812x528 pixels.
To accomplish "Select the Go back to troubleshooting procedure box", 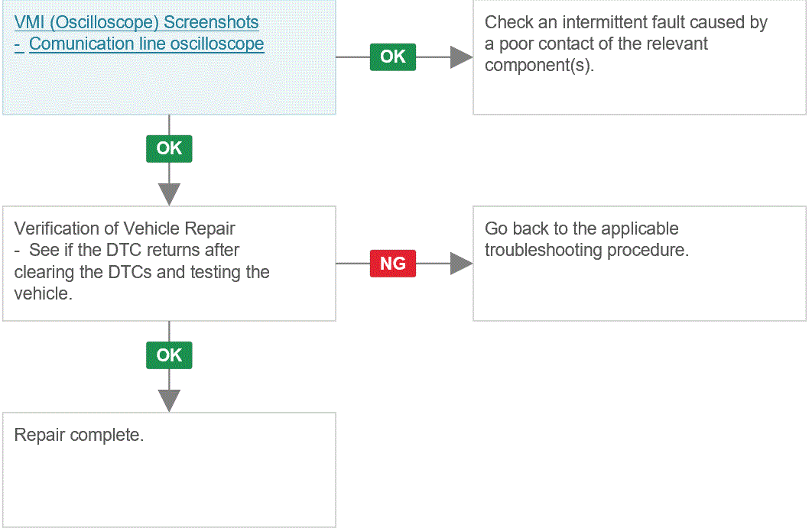I will point(639,264).
